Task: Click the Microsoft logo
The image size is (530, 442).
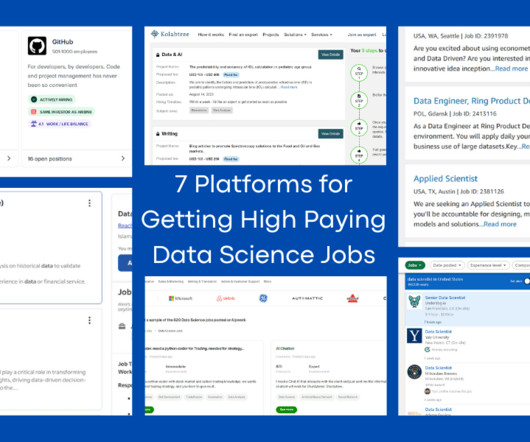Action: pos(180,298)
